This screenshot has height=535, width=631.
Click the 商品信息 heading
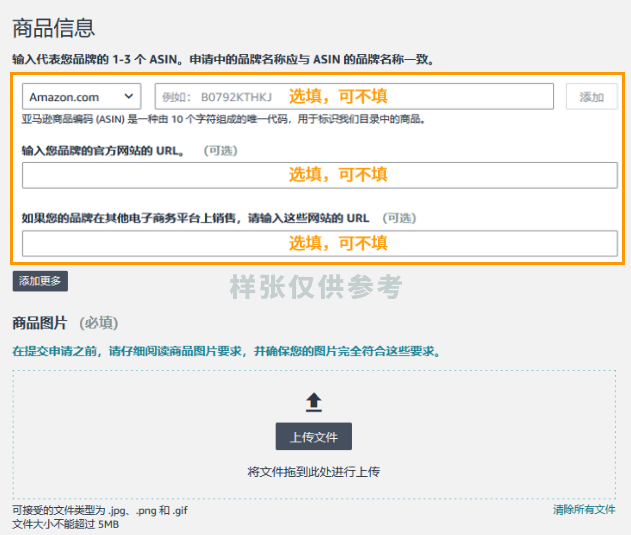point(53,28)
